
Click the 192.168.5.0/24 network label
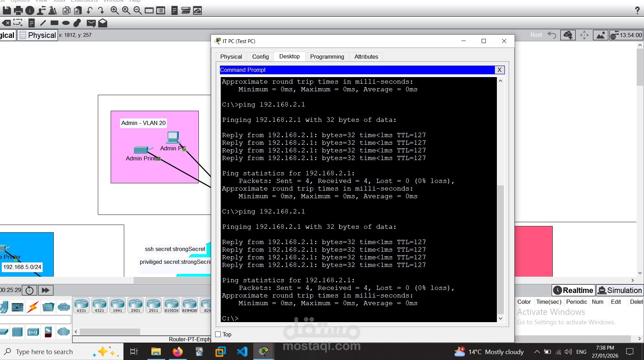click(22, 267)
